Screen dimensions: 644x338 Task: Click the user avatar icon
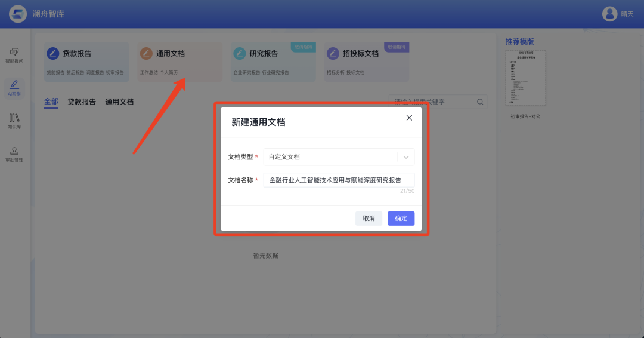(609, 14)
